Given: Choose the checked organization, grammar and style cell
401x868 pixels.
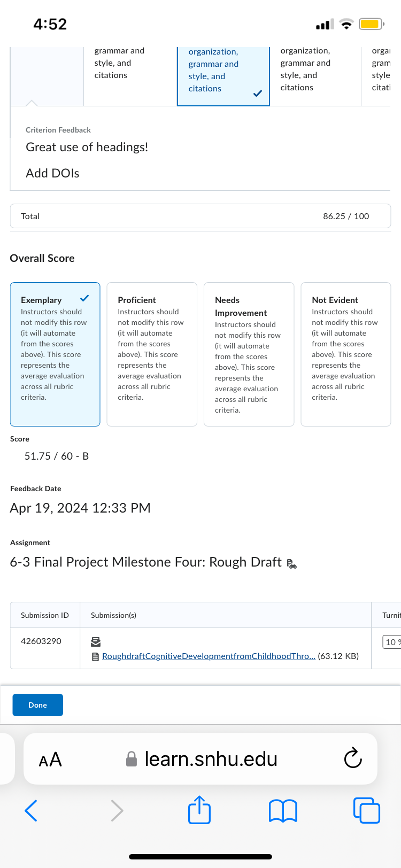Looking at the screenshot, I should 223,76.
